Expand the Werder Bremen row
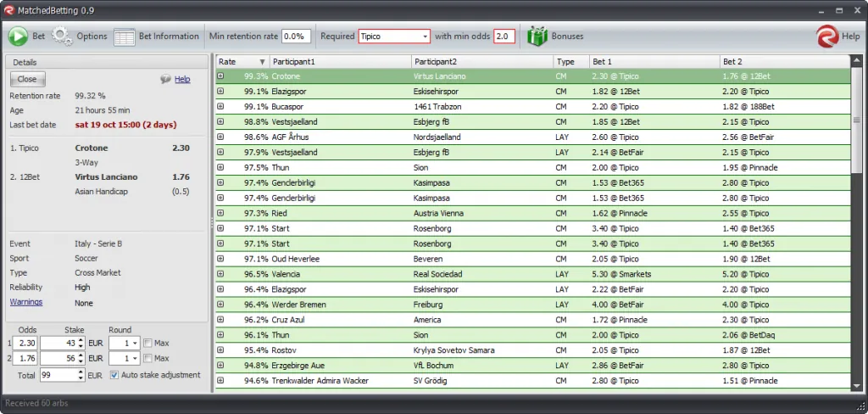 pyautogui.click(x=220, y=305)
